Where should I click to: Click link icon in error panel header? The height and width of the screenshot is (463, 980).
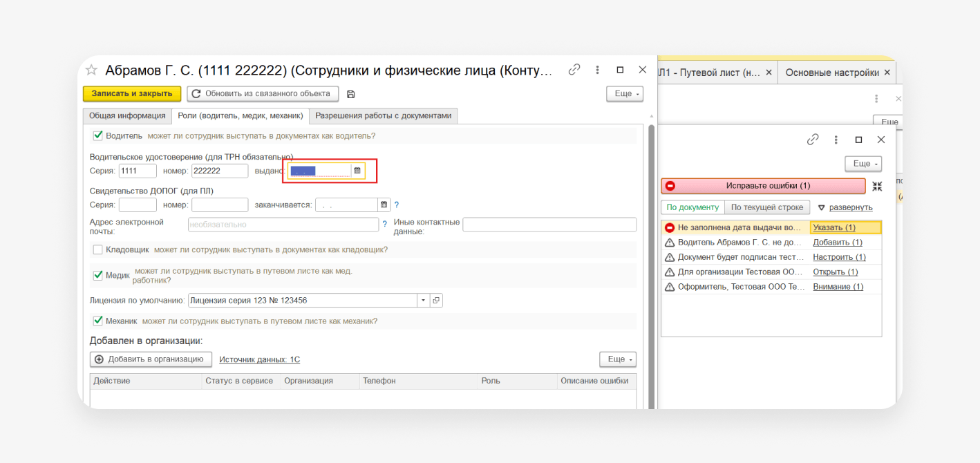[813, 140]
